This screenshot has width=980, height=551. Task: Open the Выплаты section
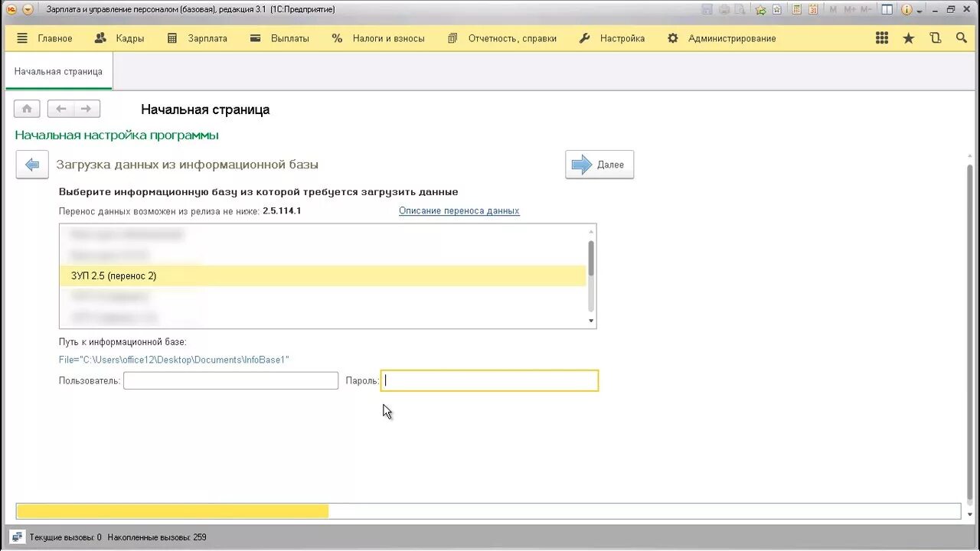[x=279, y=38]
